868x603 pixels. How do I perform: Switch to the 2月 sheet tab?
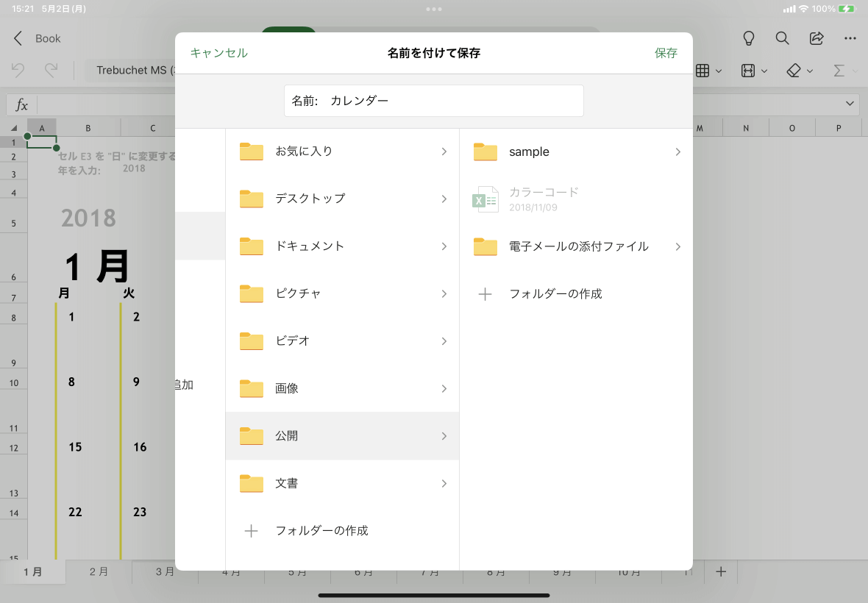(99, 571)
